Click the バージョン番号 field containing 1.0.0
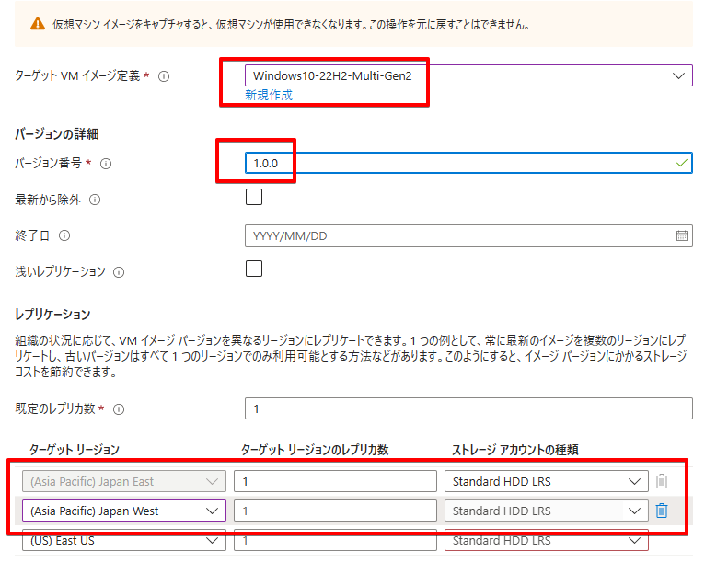The height and width of the screenshot is (574, 728). click(x=469, y=163)
